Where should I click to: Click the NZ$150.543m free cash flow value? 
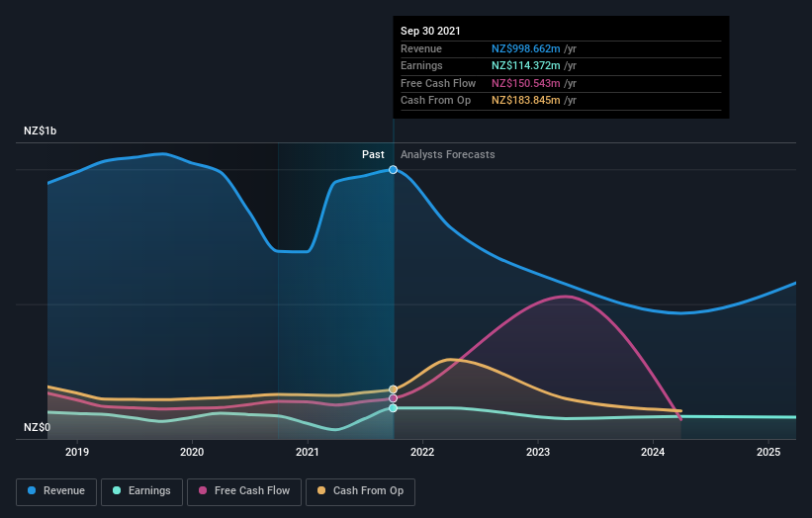525,83
